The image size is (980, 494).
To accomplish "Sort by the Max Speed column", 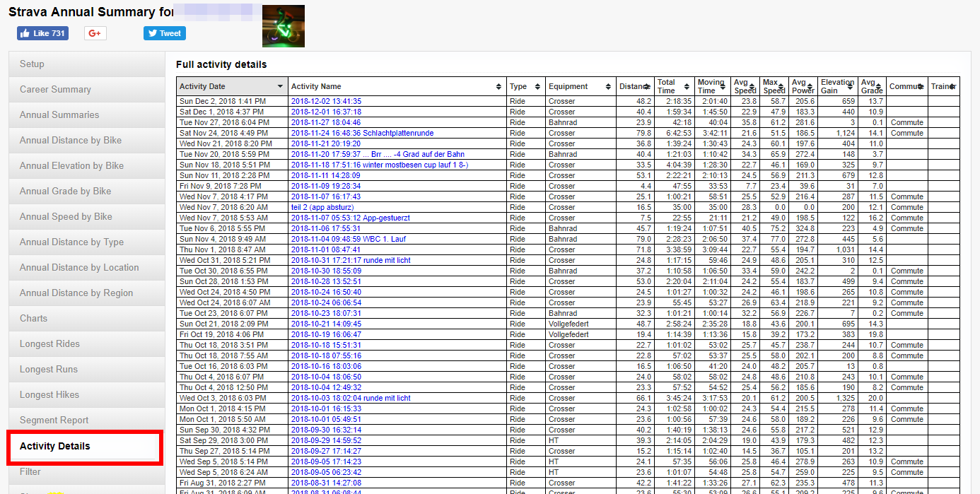I will click(x=774, y=86).
